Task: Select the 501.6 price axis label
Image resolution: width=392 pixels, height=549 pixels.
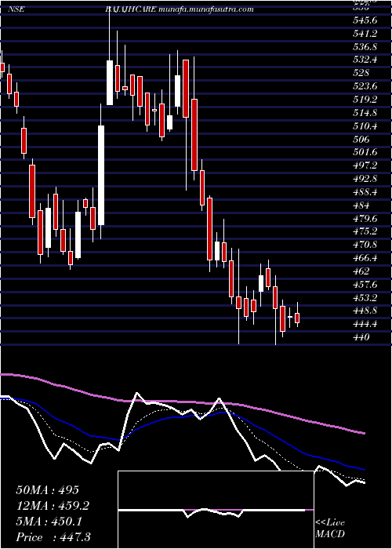Action: click(x=365, y=153)
